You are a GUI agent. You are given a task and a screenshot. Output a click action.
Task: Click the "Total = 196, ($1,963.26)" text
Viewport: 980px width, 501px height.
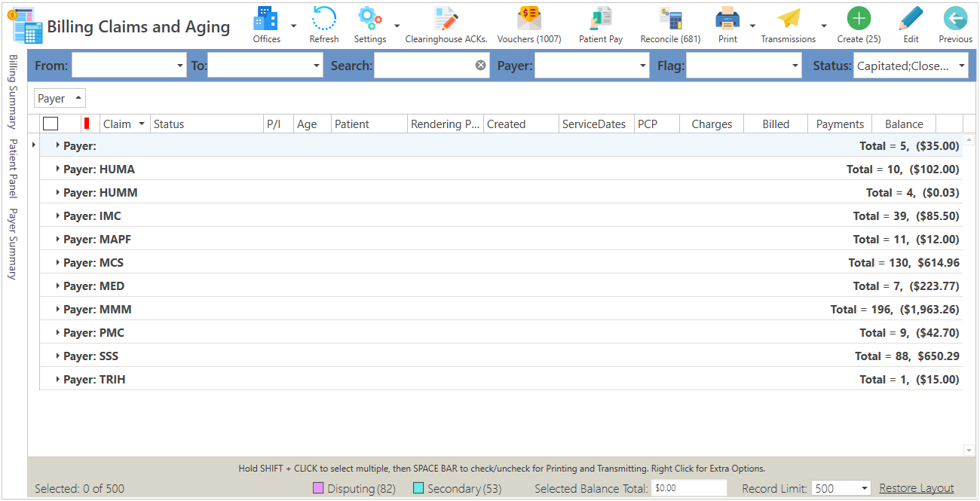coord(895,309)
